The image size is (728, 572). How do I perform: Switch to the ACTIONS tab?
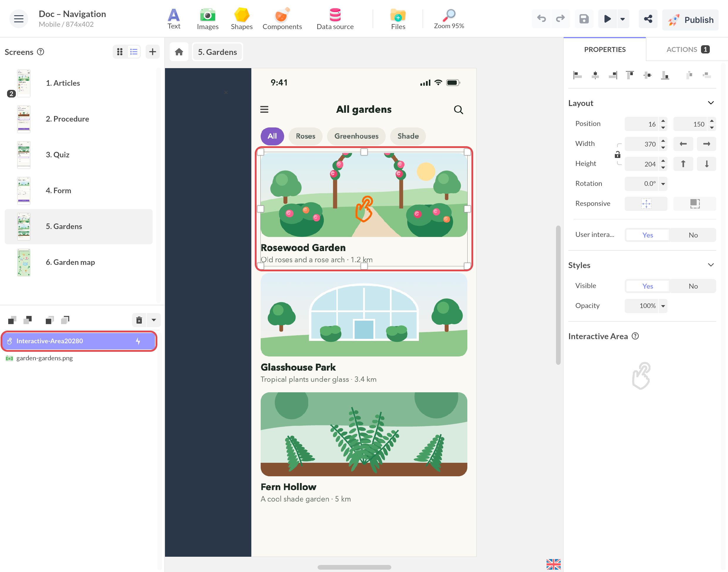[687, 50]
